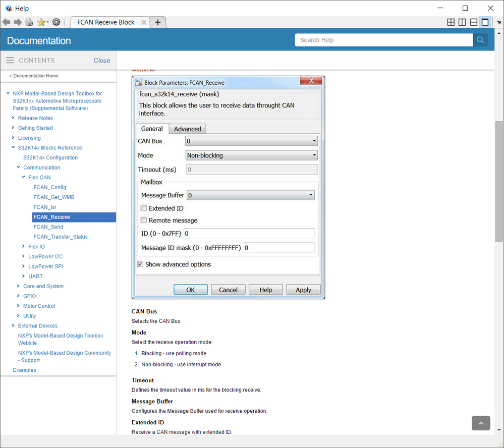Expand the UART tree node
Image resolution: width=504 pixels, height=448 pixels.
click(24, 276)
